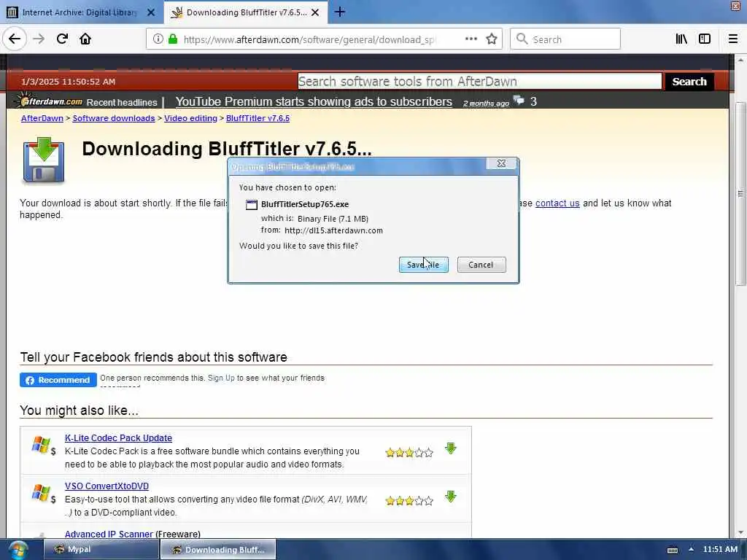Click Save File in the dialog
The width and height of the screenshot is (747, 560).
424,265
